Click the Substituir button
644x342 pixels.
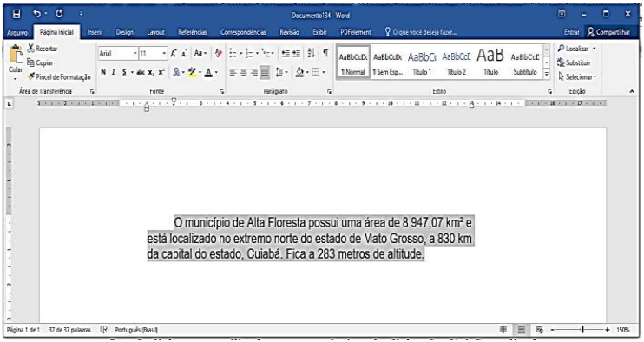[575, 62]
